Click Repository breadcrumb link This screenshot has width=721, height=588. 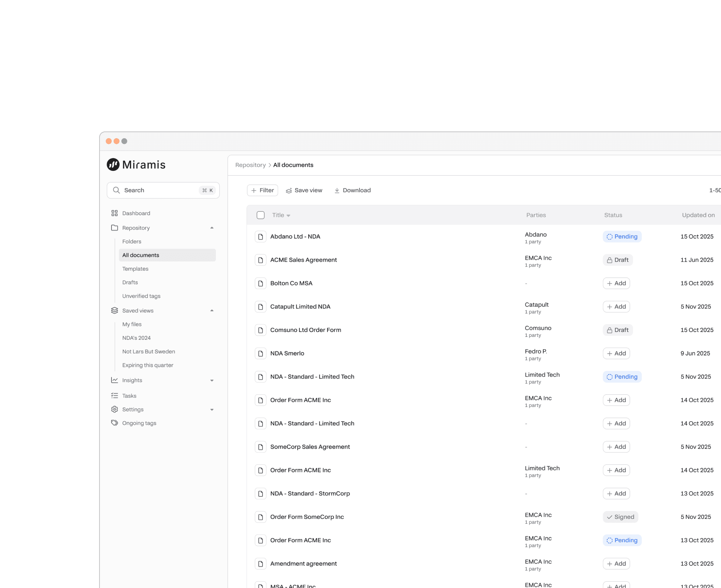click(x=250, y=165)
